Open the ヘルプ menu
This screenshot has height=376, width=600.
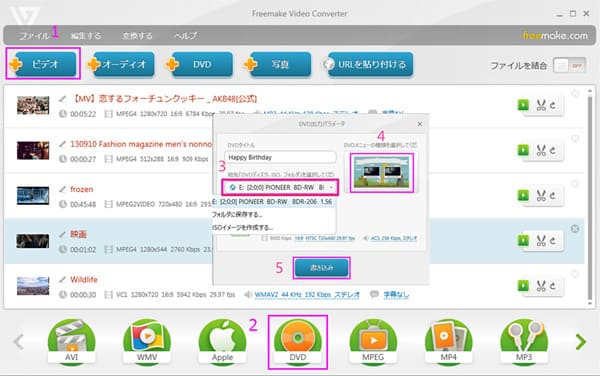coord(186,36)
